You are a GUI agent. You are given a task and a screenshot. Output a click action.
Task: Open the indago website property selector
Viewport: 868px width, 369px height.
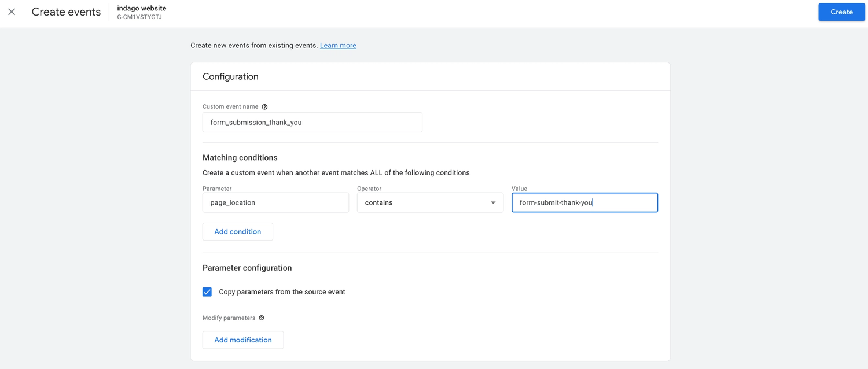tap(141, 12)
